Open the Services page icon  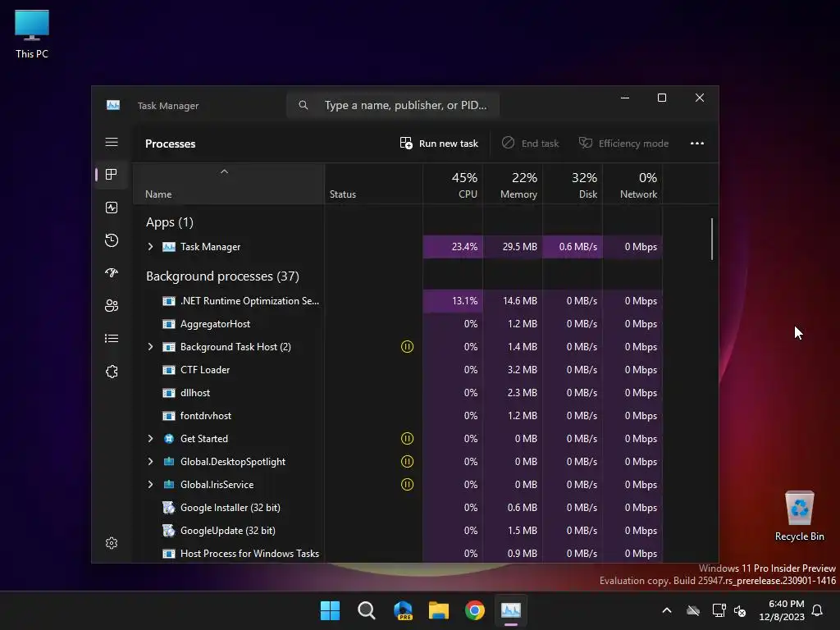click(112, 372)
